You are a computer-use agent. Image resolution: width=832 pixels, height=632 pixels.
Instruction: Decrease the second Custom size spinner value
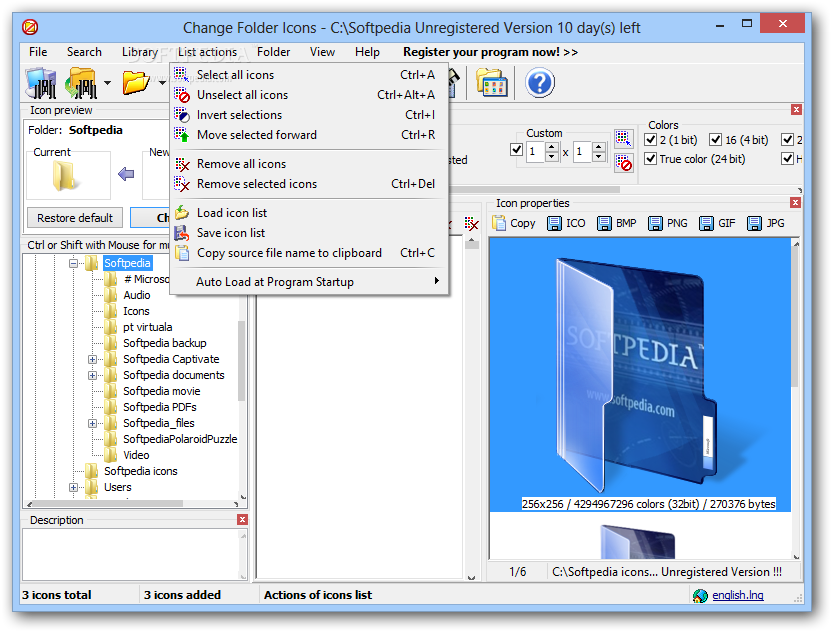[x=599, y=157]
